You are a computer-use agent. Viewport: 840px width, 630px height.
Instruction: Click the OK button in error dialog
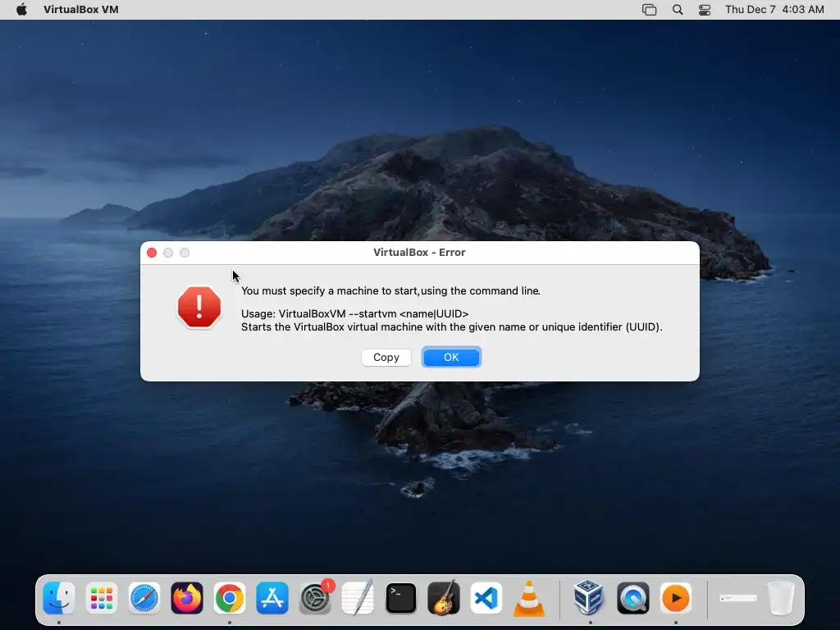pos(451,358)
